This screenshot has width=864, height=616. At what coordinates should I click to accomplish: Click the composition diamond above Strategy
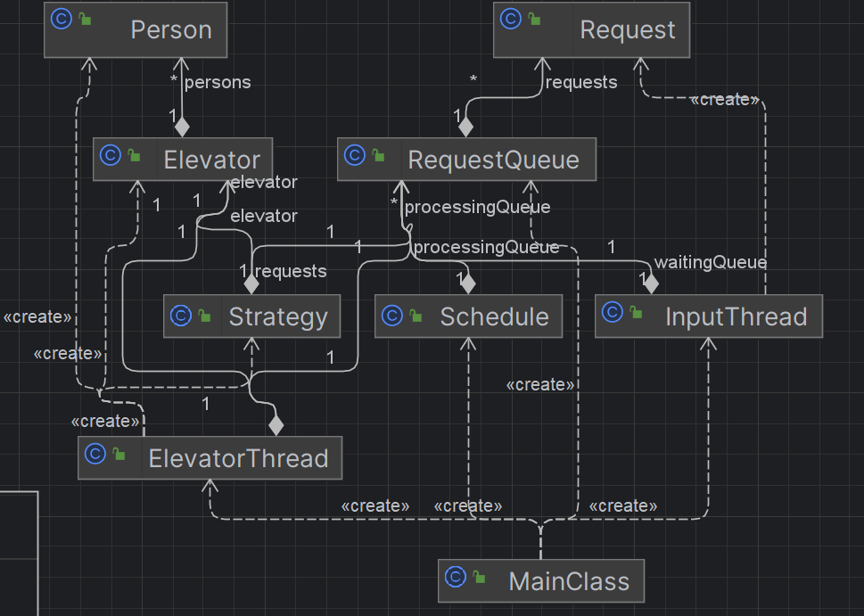coord(251,283)
